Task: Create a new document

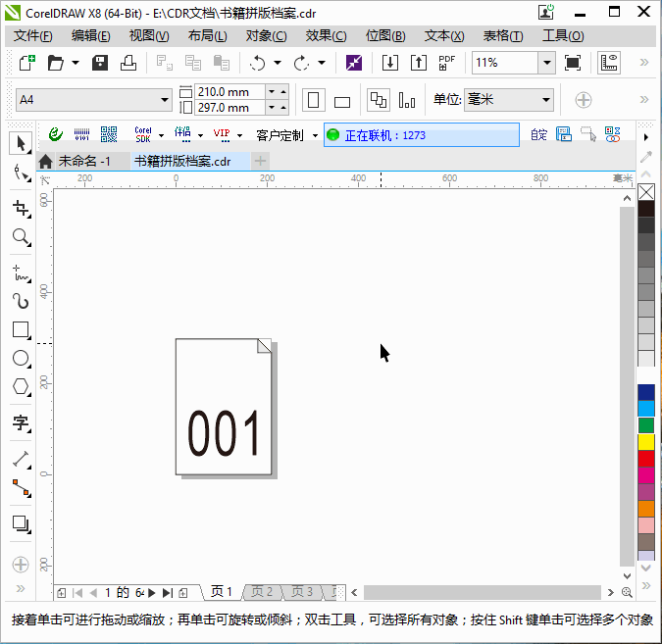Action: pyautogui.click(x=27, y=63)
